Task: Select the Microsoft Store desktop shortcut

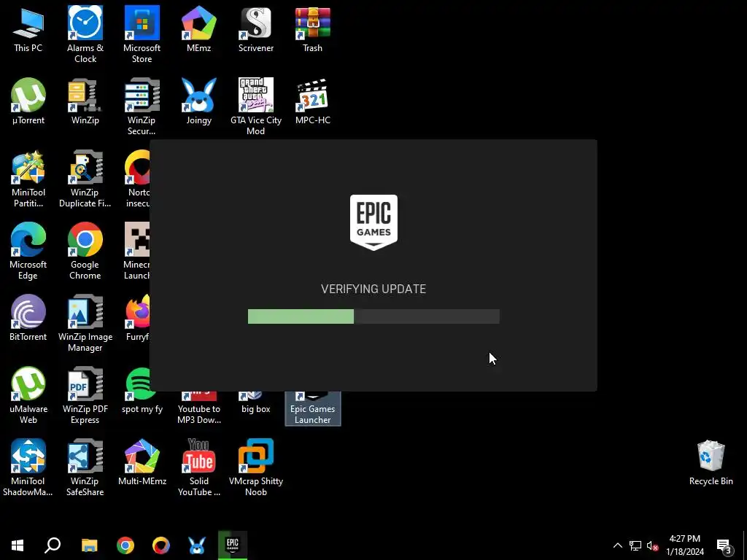Action: (142, 34)
